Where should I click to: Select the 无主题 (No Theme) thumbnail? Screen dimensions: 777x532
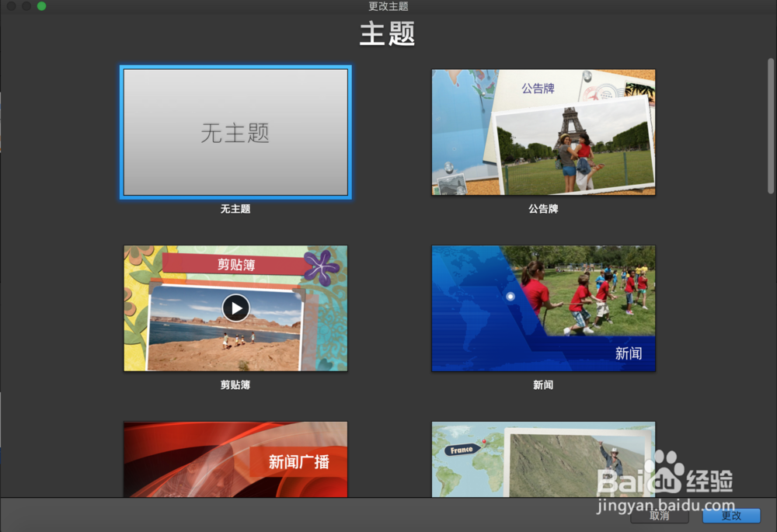tap(235, 132)
